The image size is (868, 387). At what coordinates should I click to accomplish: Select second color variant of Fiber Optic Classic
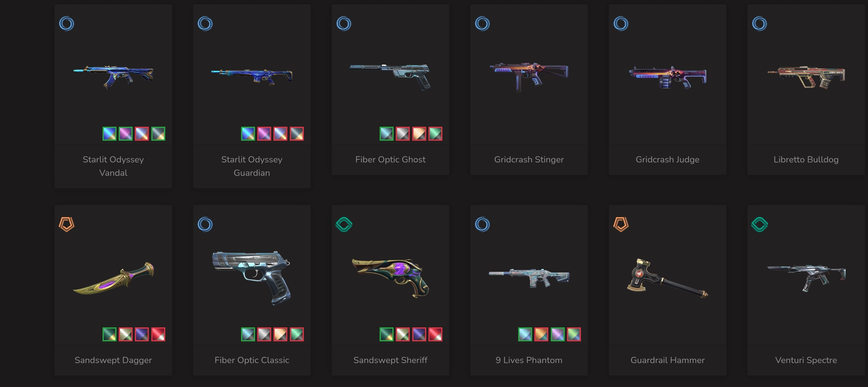[x=264, y=335]
